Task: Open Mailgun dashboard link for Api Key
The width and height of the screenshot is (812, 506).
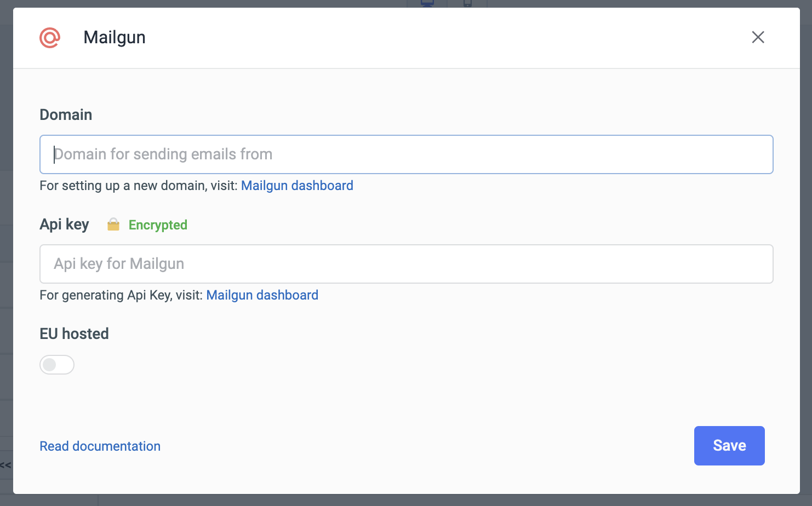Action: (262, 295)
